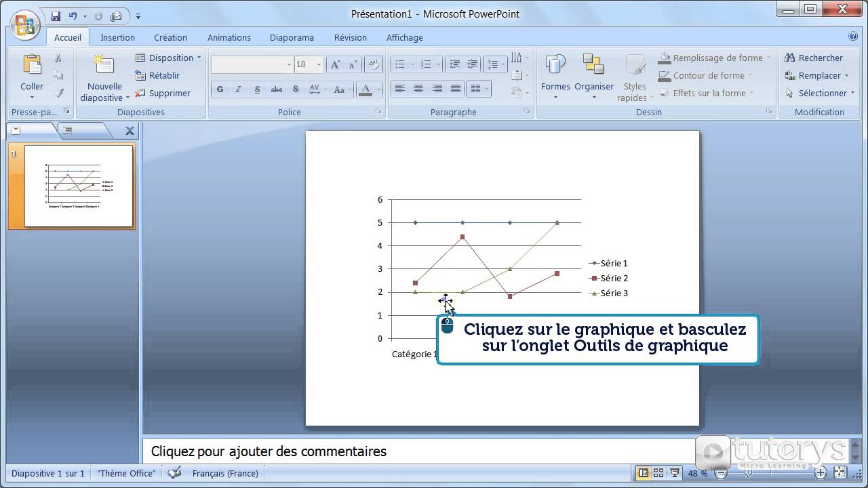Switch to Normal view in status bar
868x488 pixels.
tap(642, 473)
